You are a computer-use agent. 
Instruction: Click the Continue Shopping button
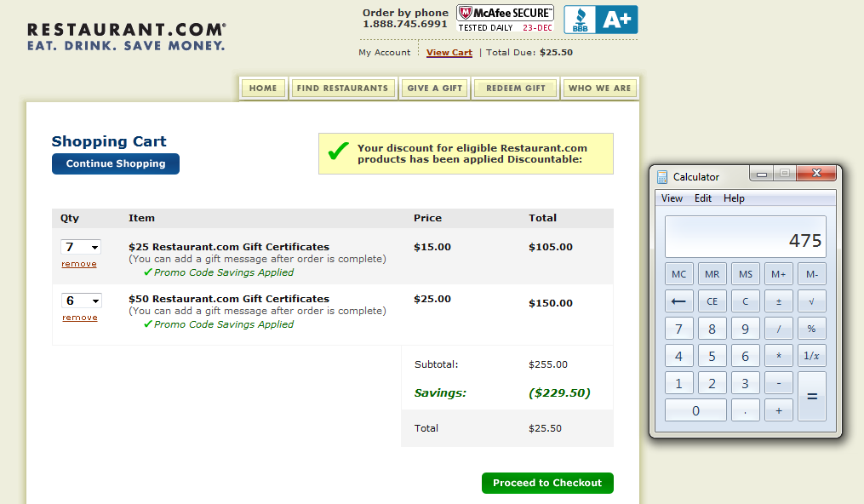(x=116, y=163)
